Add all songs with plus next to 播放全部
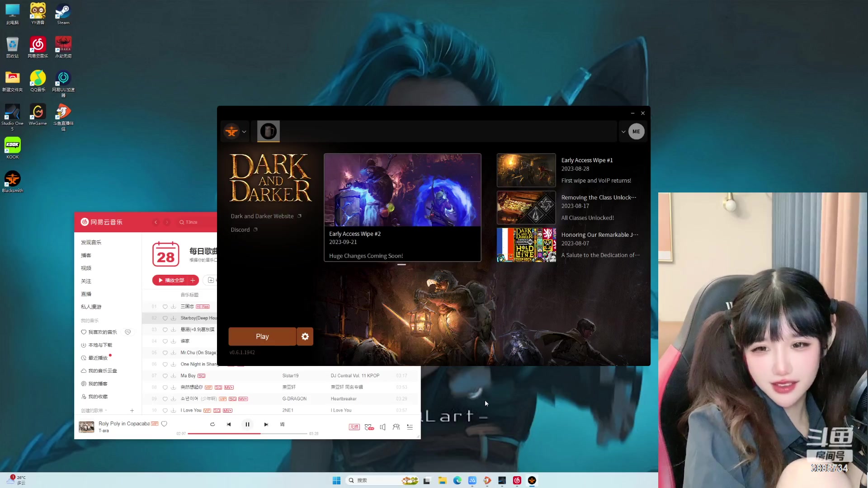 (x=193, y=280)
